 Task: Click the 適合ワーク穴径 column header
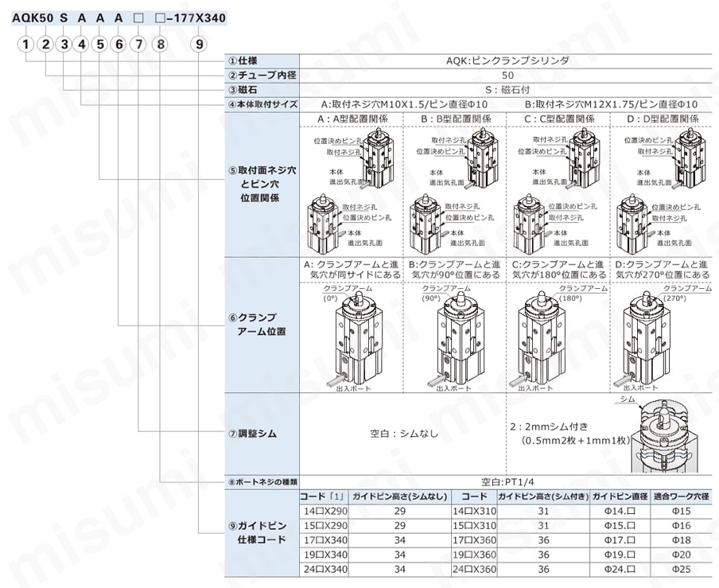click(681, 496)
